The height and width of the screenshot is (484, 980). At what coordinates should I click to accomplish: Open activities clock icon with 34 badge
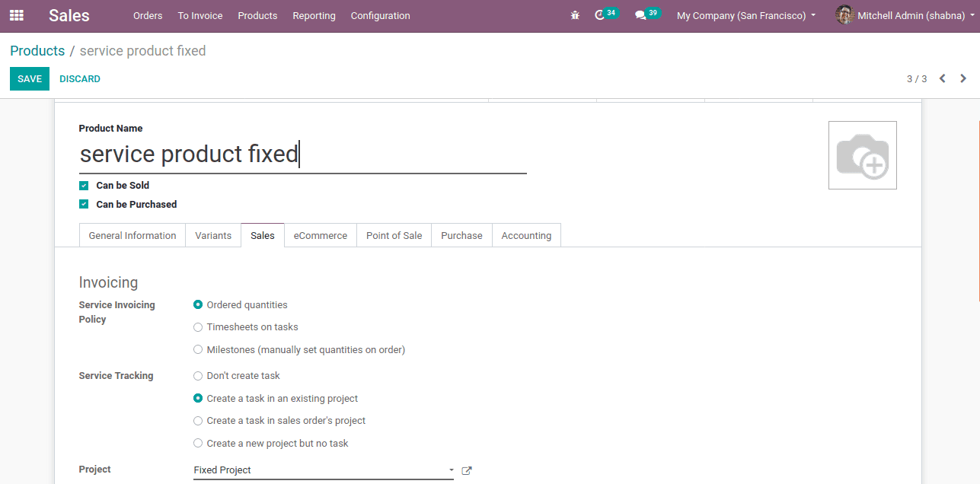coord(605,14)
